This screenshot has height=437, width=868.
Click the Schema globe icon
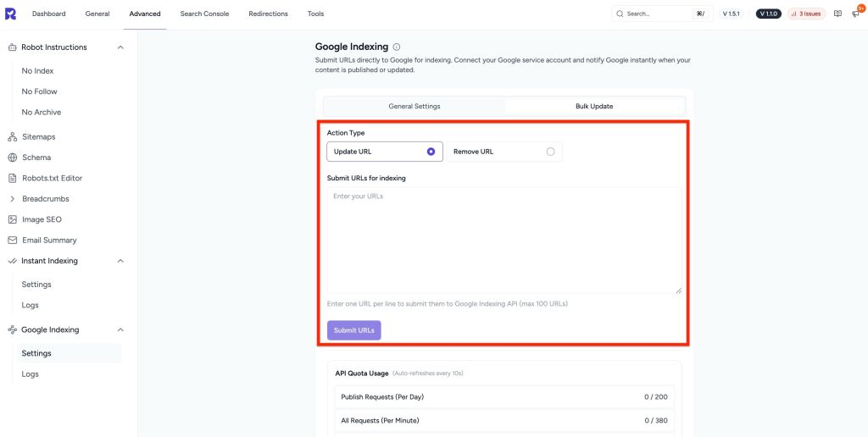(x=13, y=158)
